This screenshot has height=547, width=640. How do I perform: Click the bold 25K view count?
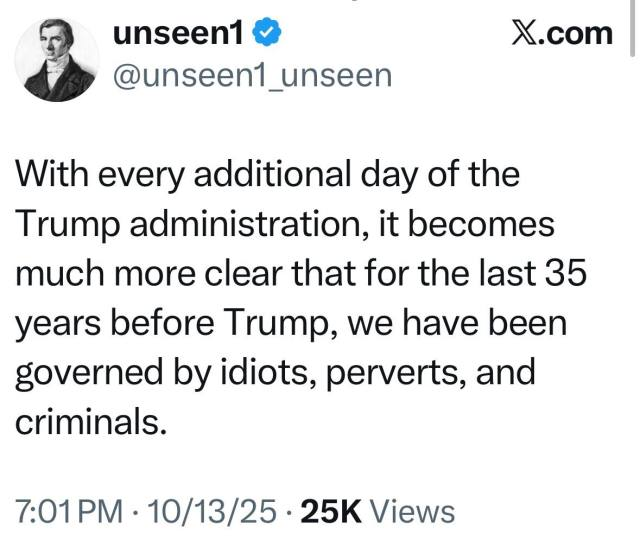coord(332,512)
